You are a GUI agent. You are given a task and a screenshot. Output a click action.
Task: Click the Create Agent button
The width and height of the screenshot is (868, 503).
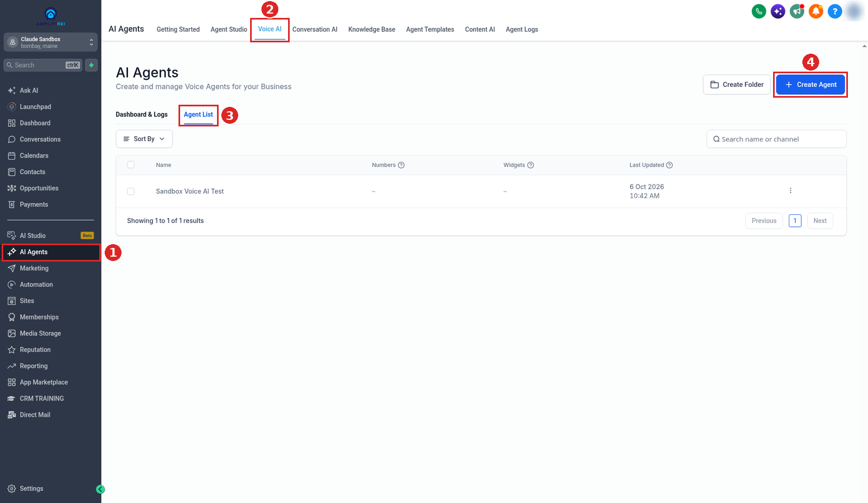tap(810, 85)
